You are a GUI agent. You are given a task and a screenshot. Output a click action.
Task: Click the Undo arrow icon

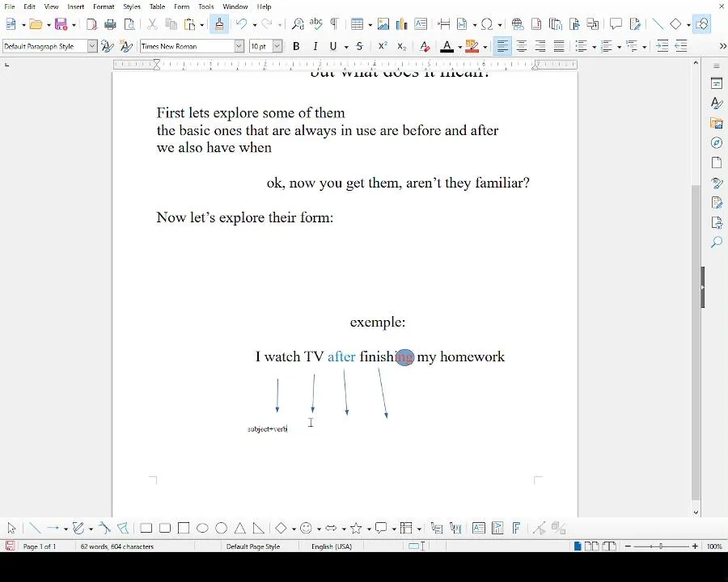coord(241,24)
